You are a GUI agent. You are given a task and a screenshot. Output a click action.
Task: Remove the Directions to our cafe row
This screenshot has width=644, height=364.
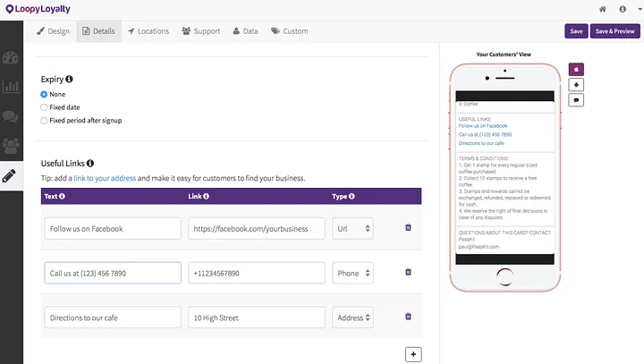tap(408, 317)
